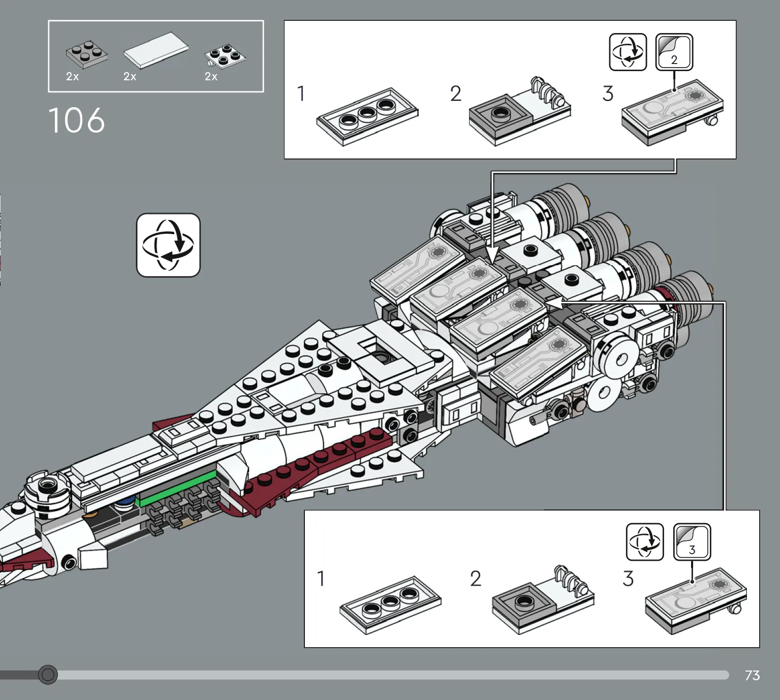Screen dimensions: 780x700
Task: Click the rotate icon in the upper sub-build box
Action: [628, 52]
